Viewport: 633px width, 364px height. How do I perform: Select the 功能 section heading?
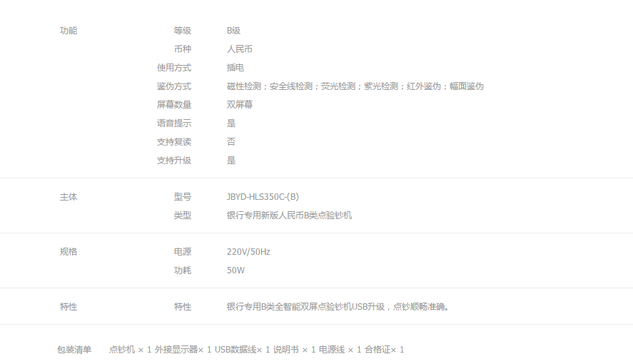pos(69,31)
